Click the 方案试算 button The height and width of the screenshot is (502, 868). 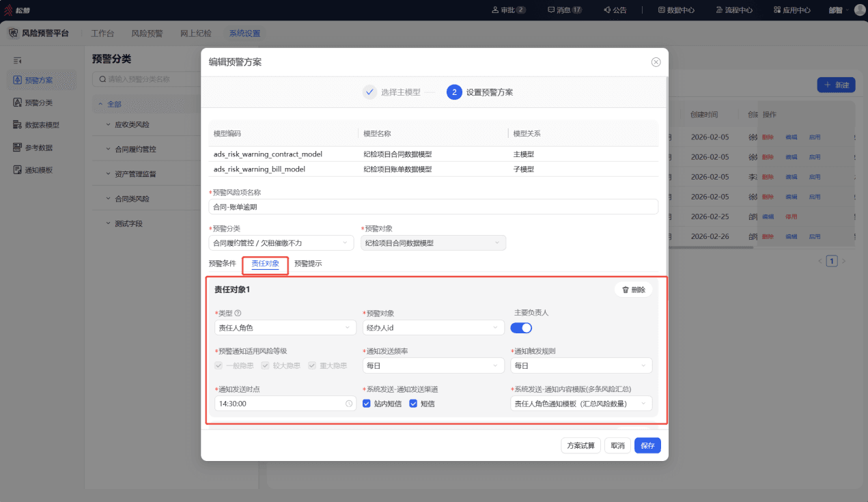coord(580,445)
